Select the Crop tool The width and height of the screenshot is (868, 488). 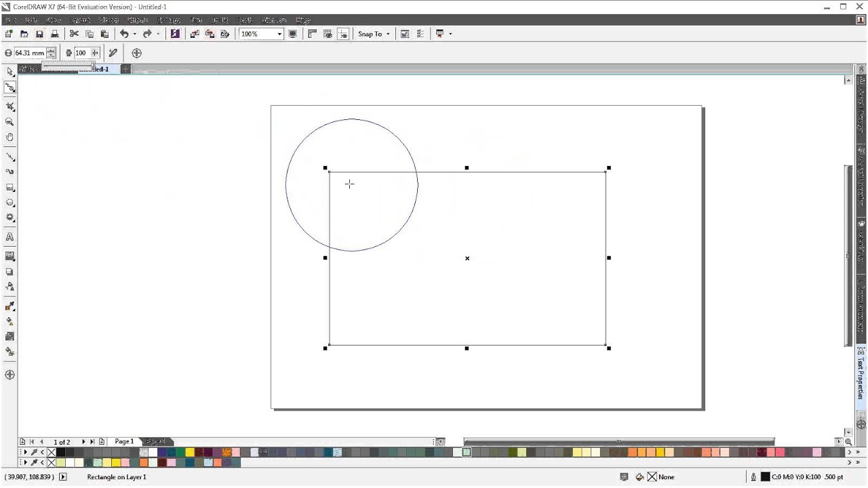pos(9,106)
